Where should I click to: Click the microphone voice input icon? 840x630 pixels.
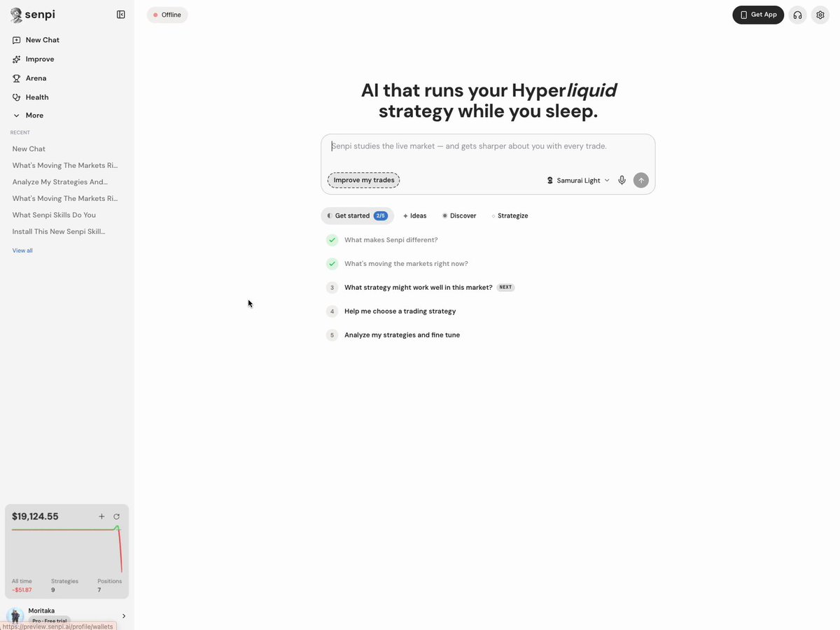pyautogui.click(x=622, y=181)
